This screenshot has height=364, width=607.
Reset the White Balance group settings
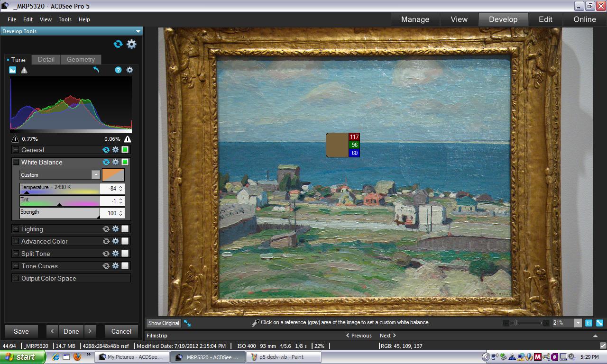[x=106, y=162]
